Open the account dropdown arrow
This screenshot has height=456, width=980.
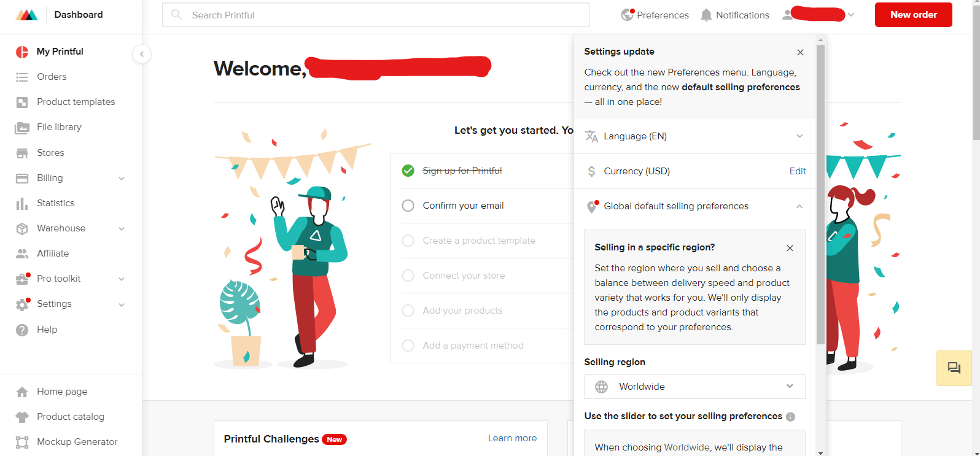pos(851,15)
